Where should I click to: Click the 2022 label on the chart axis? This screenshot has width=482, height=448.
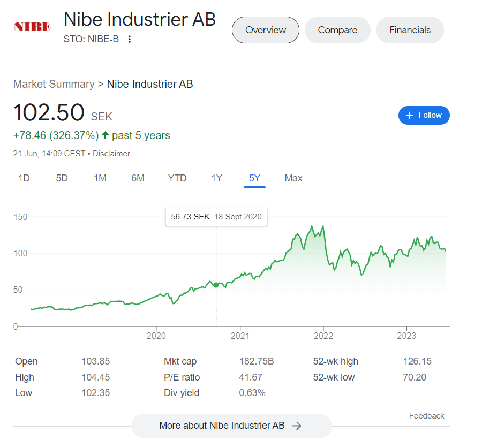click(x=323, y=336)
